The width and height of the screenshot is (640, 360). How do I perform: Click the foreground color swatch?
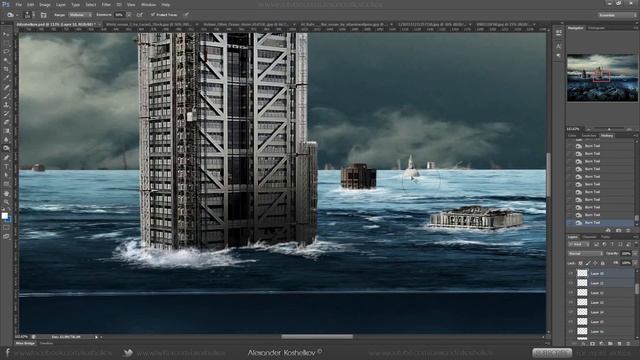(x=4, y=216)
